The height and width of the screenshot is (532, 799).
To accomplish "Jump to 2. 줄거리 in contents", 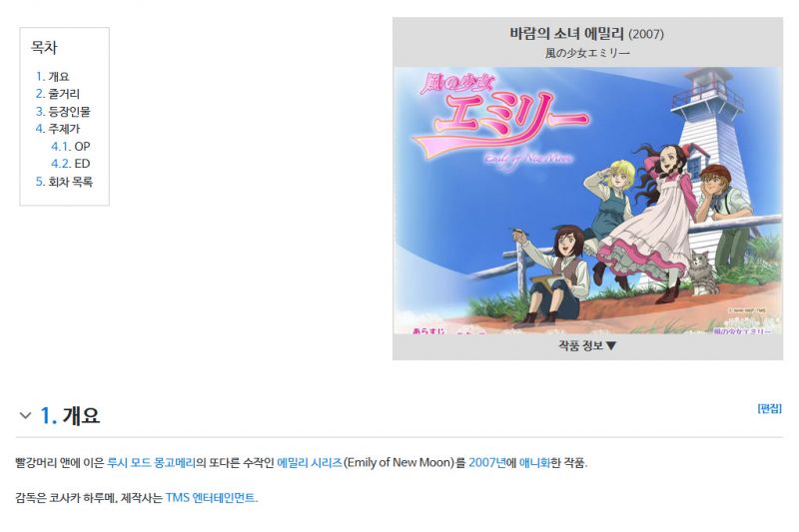I will (58, 94).
